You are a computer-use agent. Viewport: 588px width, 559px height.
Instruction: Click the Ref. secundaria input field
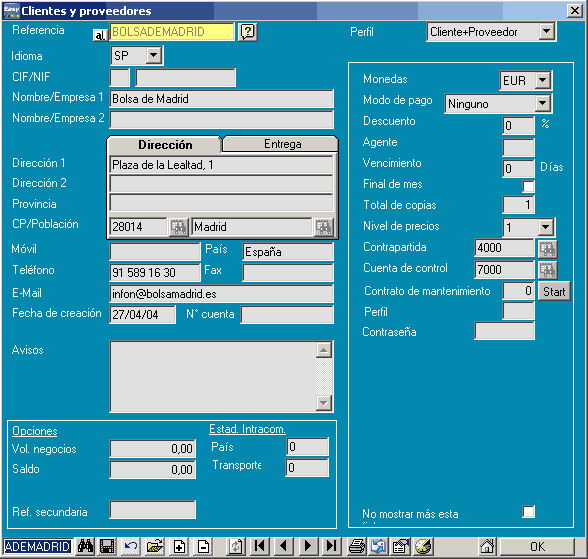153,510
